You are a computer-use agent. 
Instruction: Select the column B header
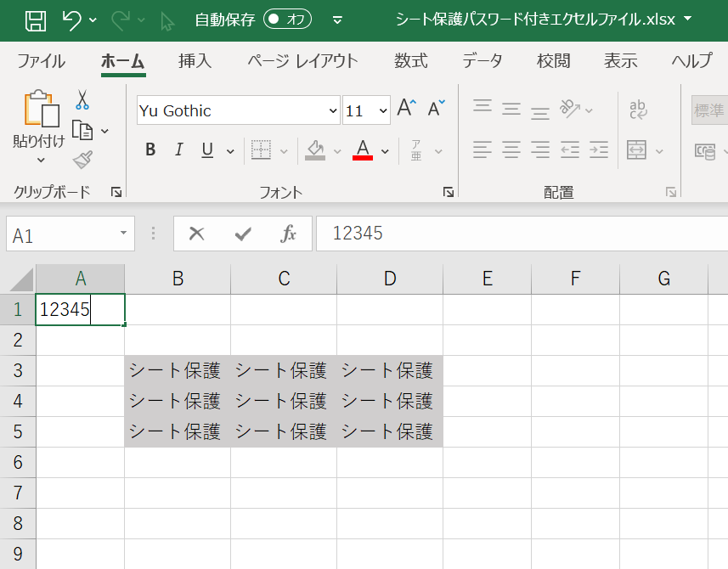tap(178, 279)
